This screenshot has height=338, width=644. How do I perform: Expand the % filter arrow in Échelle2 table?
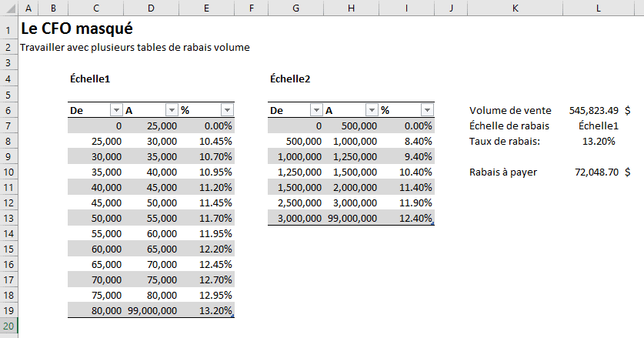[x=427, y=110]
